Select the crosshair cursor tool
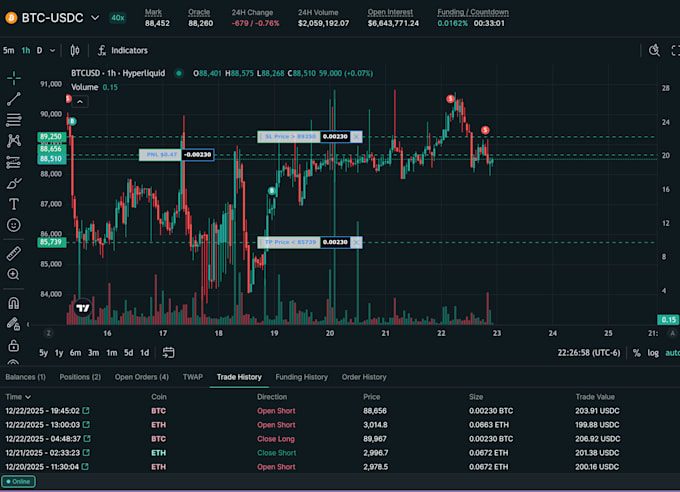 coord(14,78)
